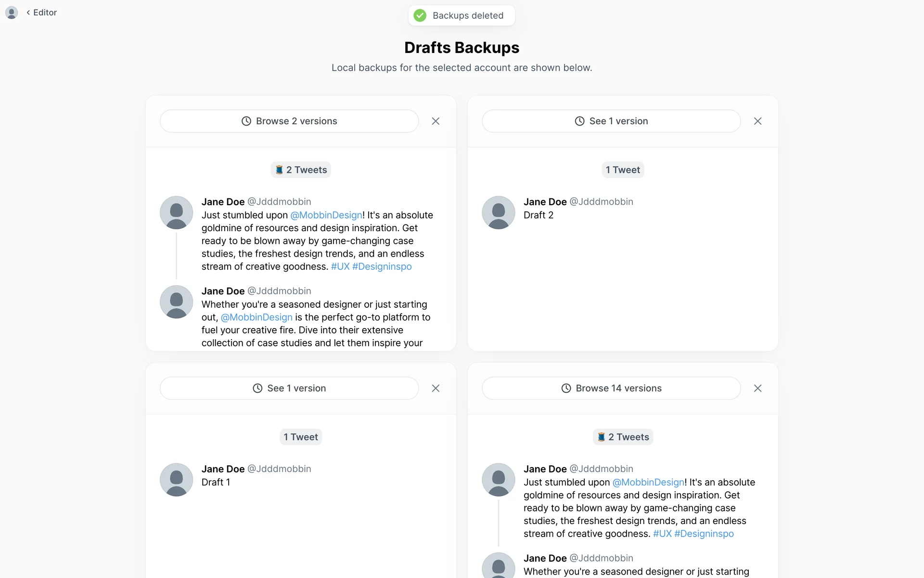Open @MobbinDesign mention in first tweet

(326, 215)
